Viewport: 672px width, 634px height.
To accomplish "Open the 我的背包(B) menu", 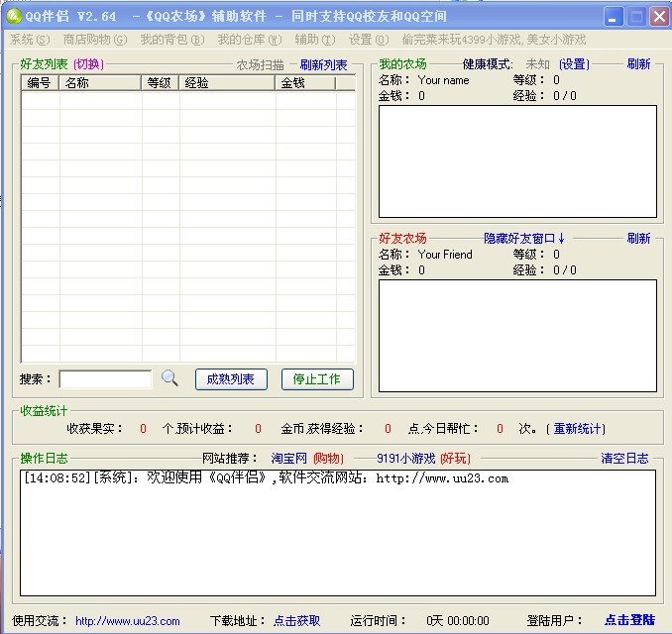I will (x=172, y=40).
